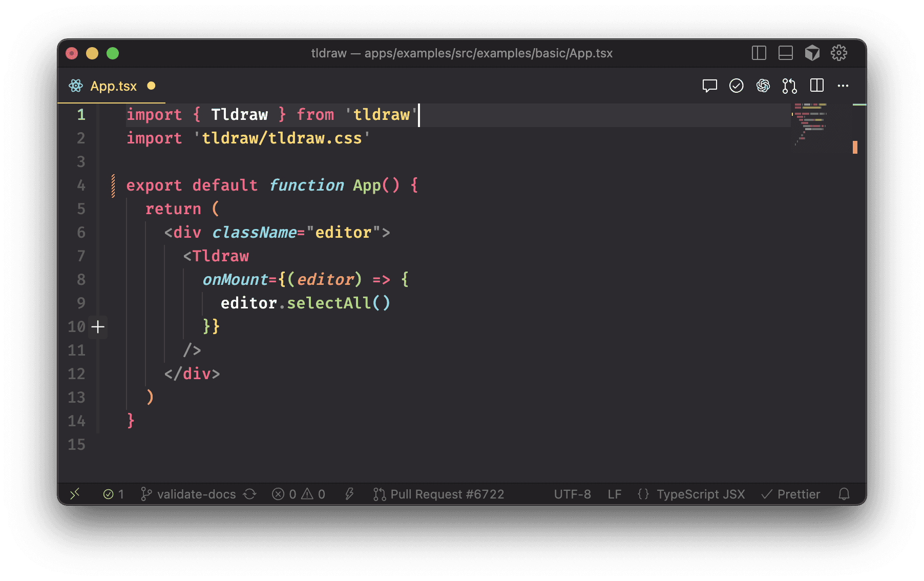Open the comments panel icon
924x581 pixels.
tap(710, 86)
